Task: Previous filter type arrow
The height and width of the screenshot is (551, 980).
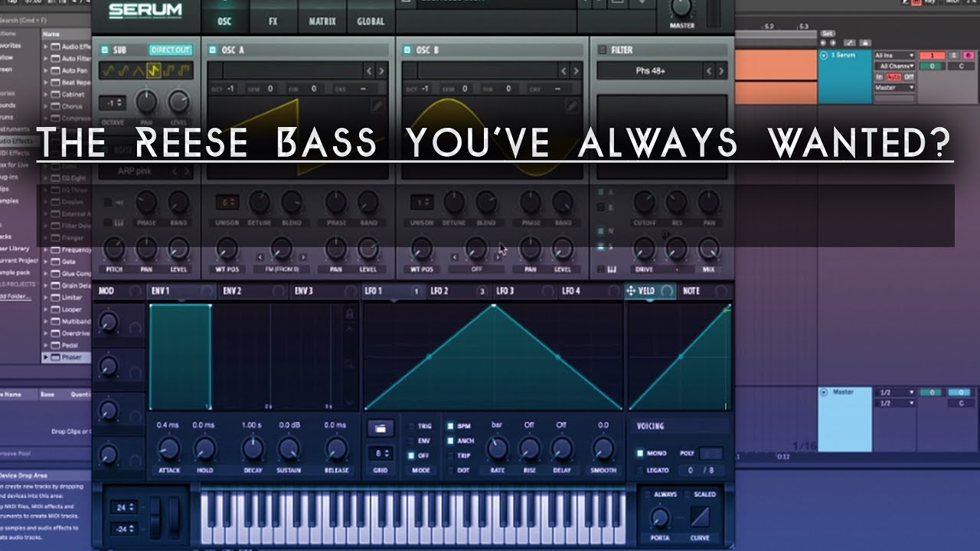Action: point(708,70)
